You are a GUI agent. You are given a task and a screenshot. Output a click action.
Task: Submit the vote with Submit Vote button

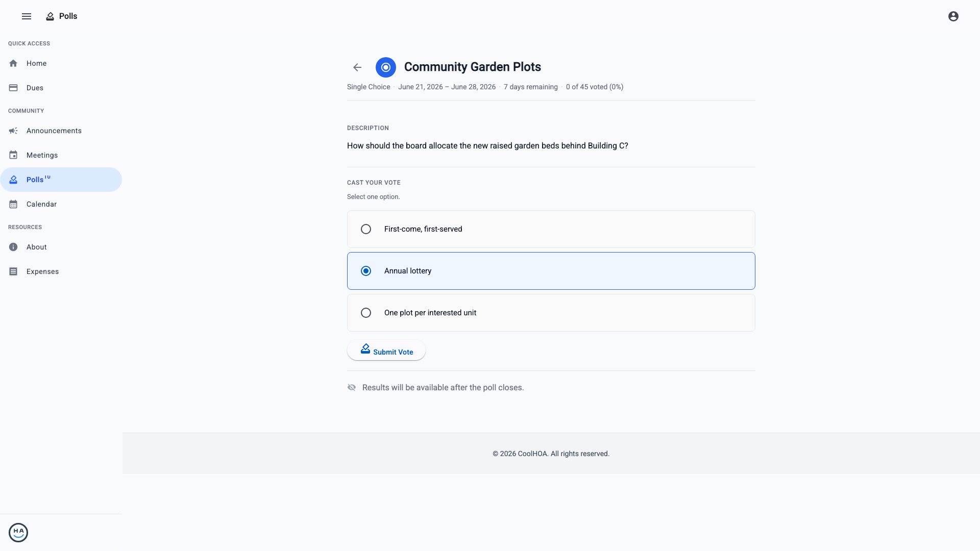coord(386,350)
